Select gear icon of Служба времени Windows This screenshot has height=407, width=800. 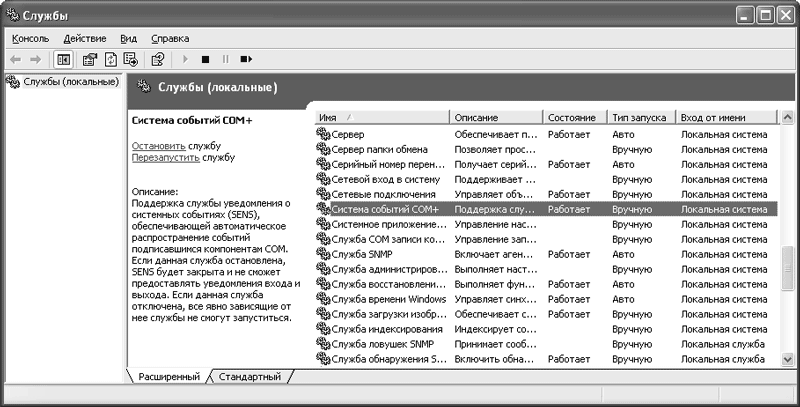pos(323,298)
